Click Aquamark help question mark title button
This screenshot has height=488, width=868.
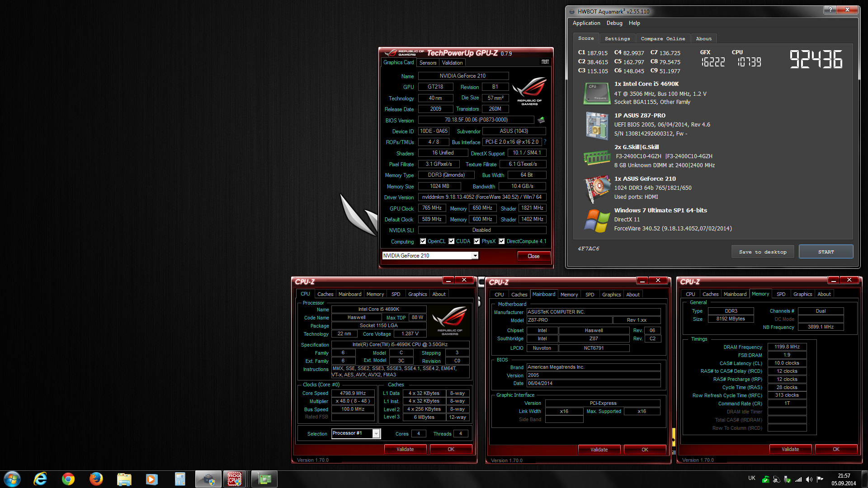(830, 9)
